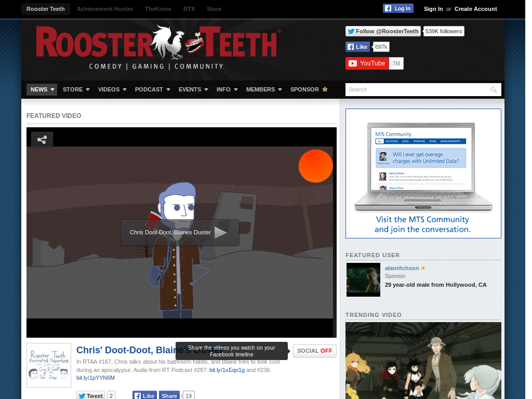Toggle the SOCIAL OFF switch
The height and width of the screenshot is (399, 532).
pos(314,351)
